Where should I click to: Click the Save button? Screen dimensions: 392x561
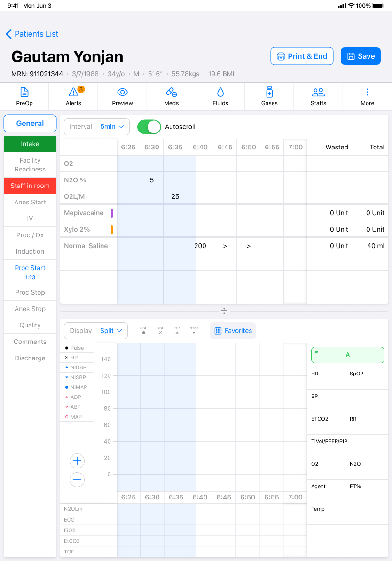pos(361,56)
